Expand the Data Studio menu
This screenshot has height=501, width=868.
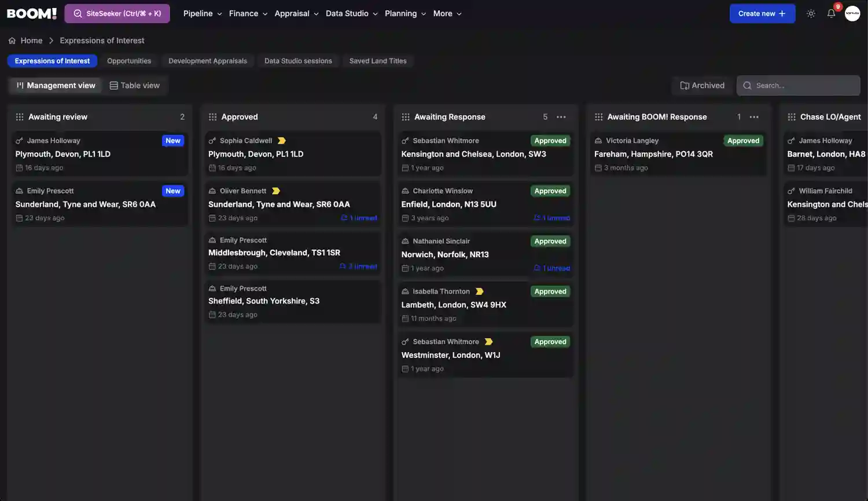pos(351,13)
